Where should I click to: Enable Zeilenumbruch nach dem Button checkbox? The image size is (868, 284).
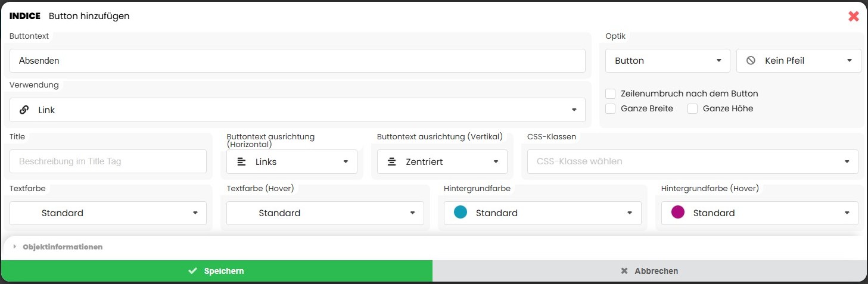611,93
